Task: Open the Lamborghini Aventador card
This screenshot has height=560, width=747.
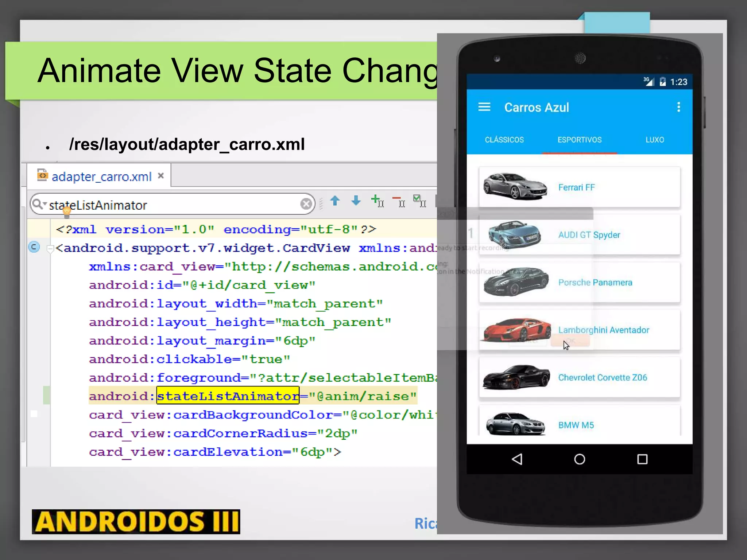Action: point(580,330)
